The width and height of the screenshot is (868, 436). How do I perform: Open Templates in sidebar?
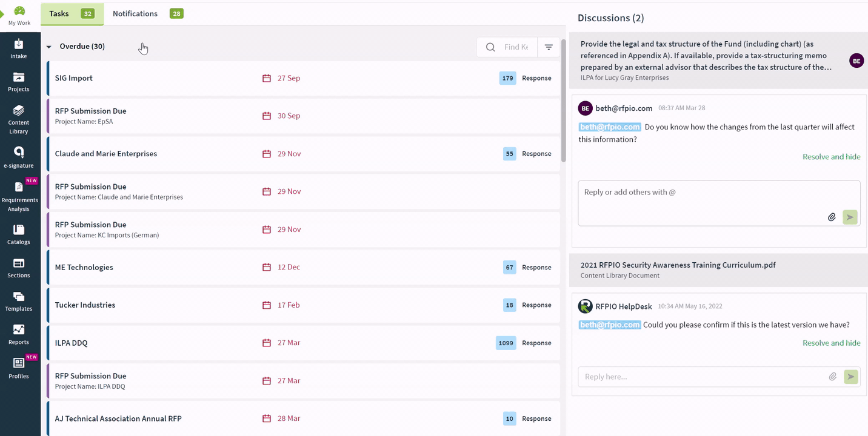pyautogui.click(x=19, y=302)
